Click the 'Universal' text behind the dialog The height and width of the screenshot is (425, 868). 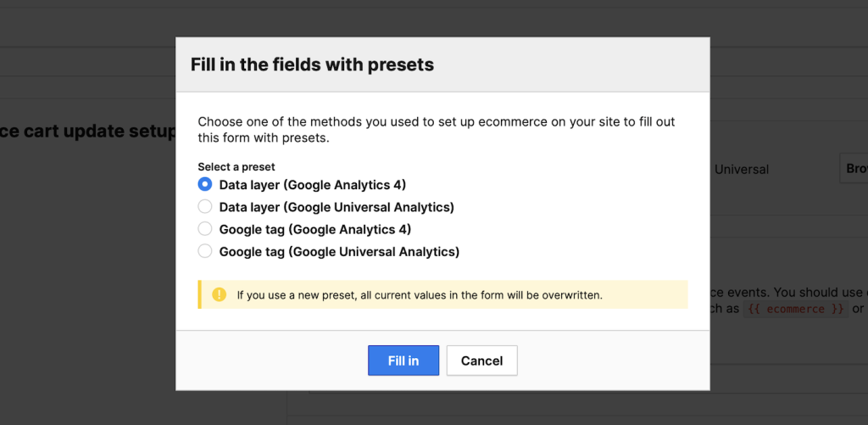point(741,170)
